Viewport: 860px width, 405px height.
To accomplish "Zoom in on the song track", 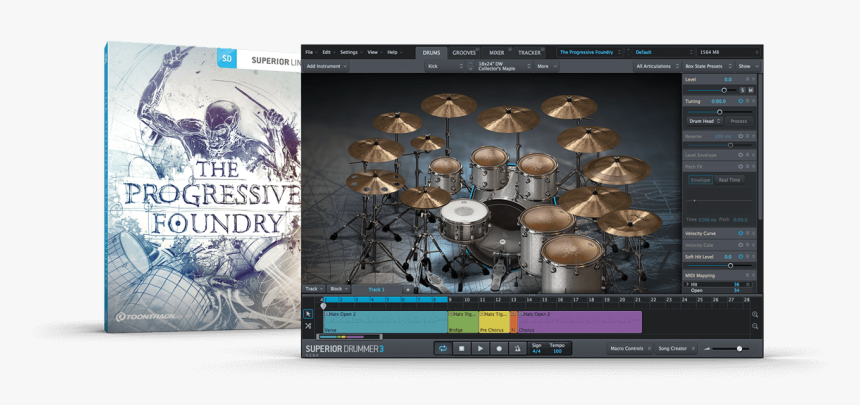I will click(755, 314).
